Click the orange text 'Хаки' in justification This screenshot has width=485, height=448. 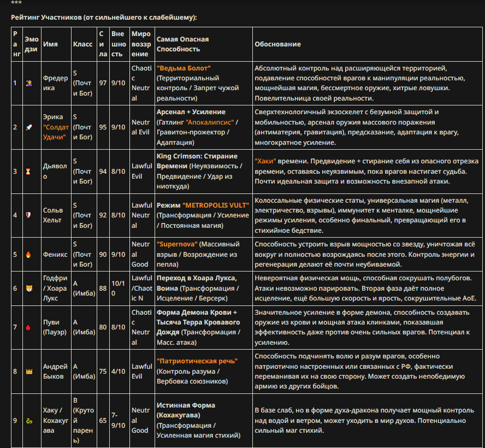coord(265,161)
